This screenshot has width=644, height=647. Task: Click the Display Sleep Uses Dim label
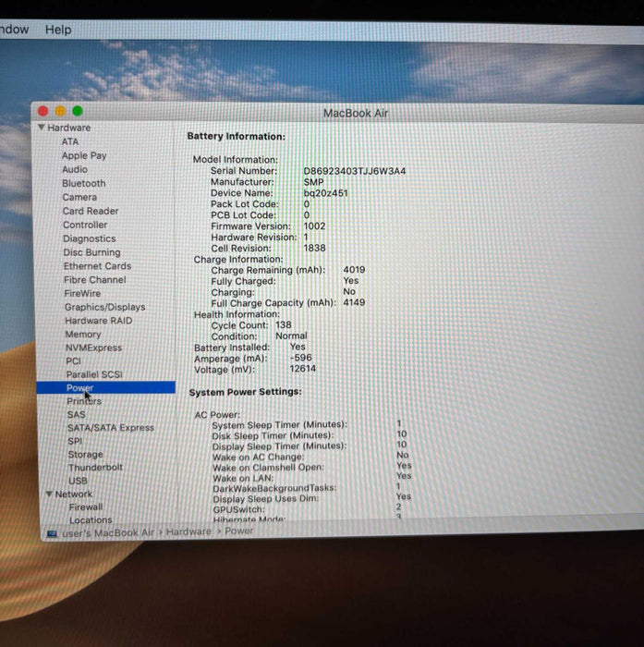tap(266, 498)
